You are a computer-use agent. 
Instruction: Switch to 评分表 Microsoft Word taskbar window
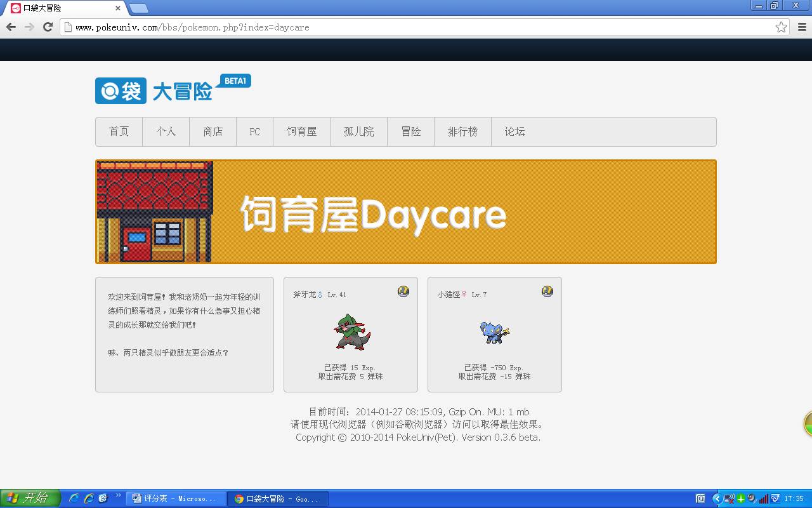[x=176, y=498]
